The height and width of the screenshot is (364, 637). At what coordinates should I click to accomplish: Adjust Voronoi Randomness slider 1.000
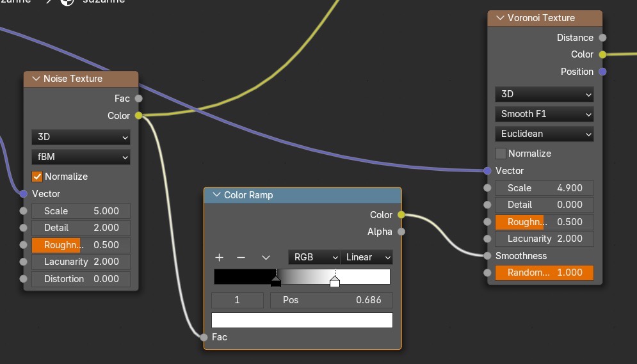click(544, 273)
